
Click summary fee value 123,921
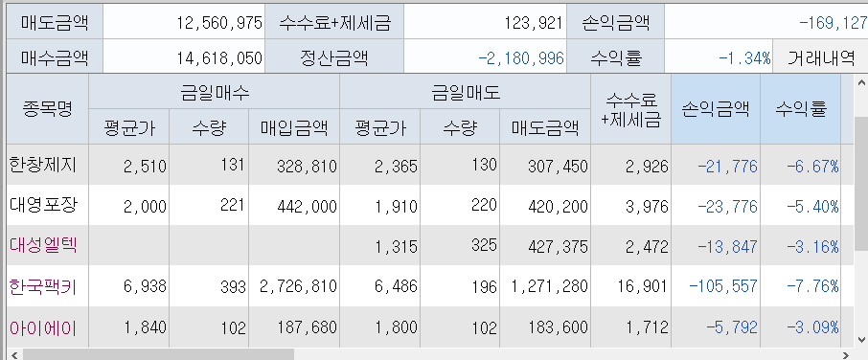pyautogui.click(x=534, y=23)
